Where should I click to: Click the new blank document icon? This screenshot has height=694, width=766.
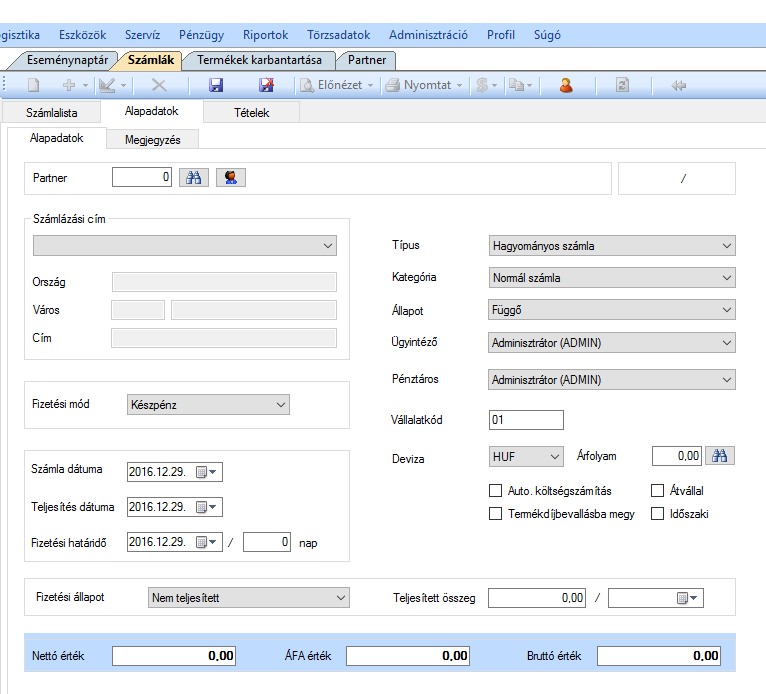[33, 85]
